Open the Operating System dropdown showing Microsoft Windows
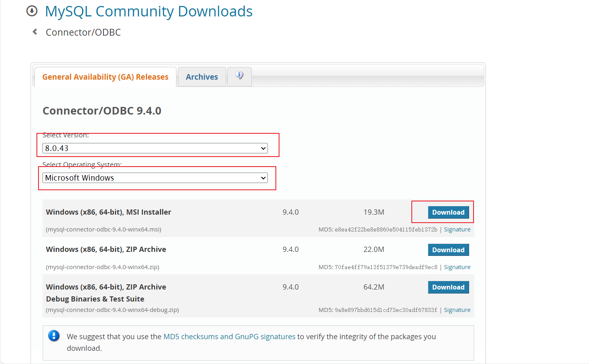 tap(155, 178)
